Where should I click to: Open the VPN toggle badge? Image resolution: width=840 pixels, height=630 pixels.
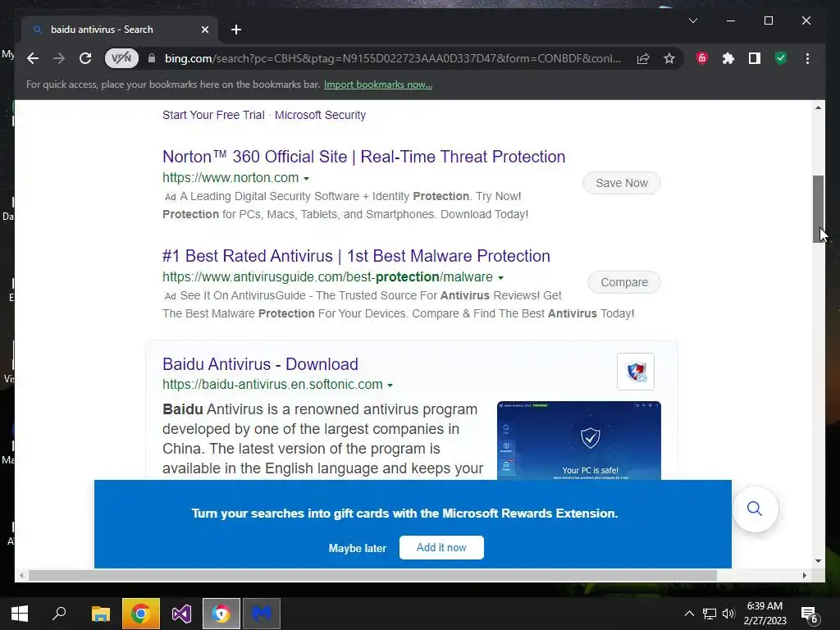pos(121,58)
